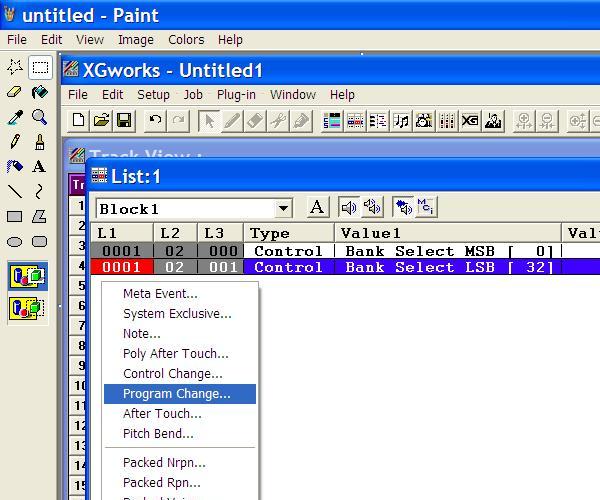Expand the Block1 dropdown arrow
Screen dimensions: 600x500
[284, 208]
